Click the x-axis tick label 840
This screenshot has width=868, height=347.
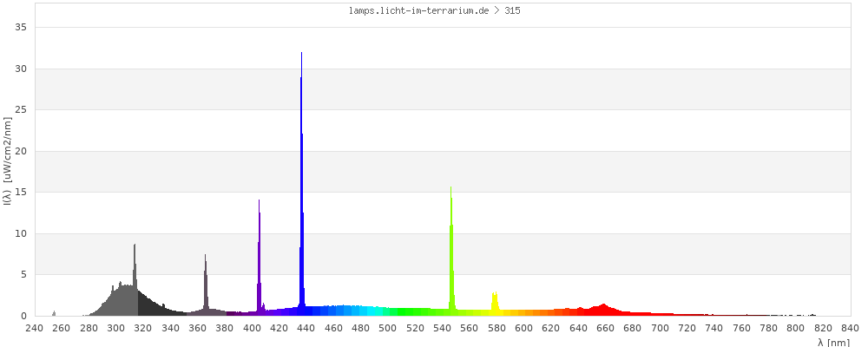(851, 328)
